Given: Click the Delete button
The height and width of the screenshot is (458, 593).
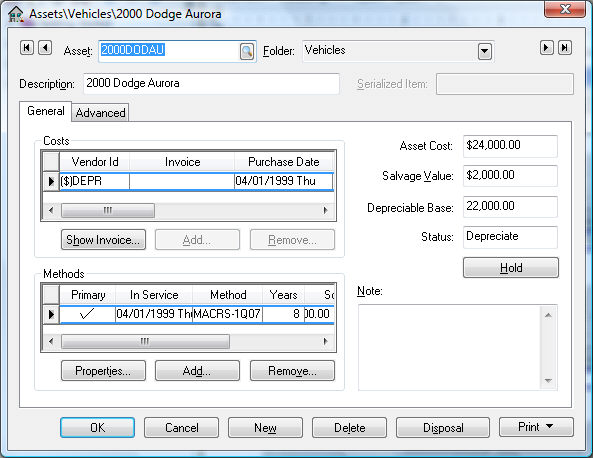Looking at the screenshot, I should 349,427.
